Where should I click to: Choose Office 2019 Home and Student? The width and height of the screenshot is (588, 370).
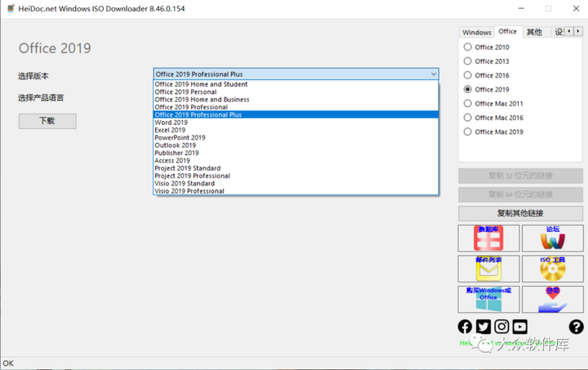tap(296, 84)
